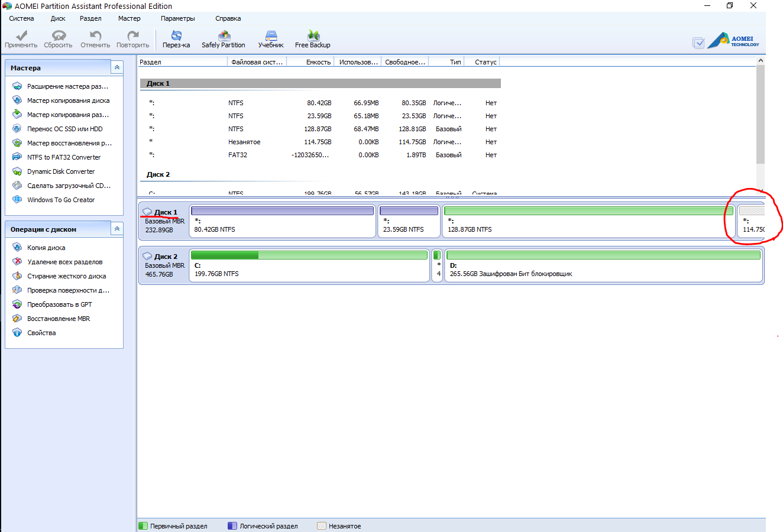This screenshot has width=783, height=532.
Task: Select Стирание жесткого диска operation
Action: [60, 276]
